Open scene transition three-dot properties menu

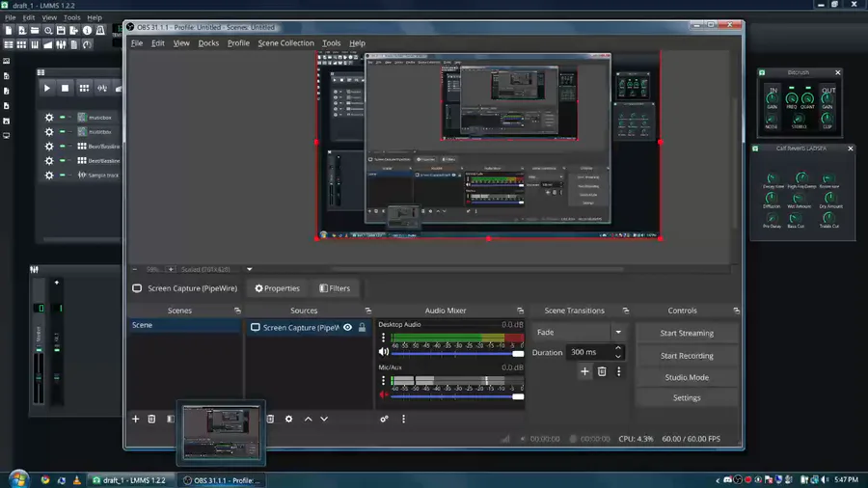tap(619, 371)
